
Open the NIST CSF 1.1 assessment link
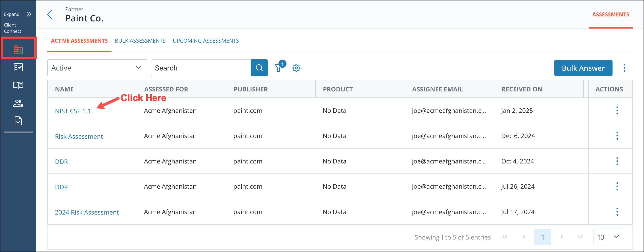coord(73,111)
